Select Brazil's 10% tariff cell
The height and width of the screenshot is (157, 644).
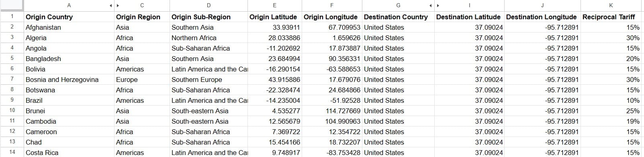(x=611, y=100)
